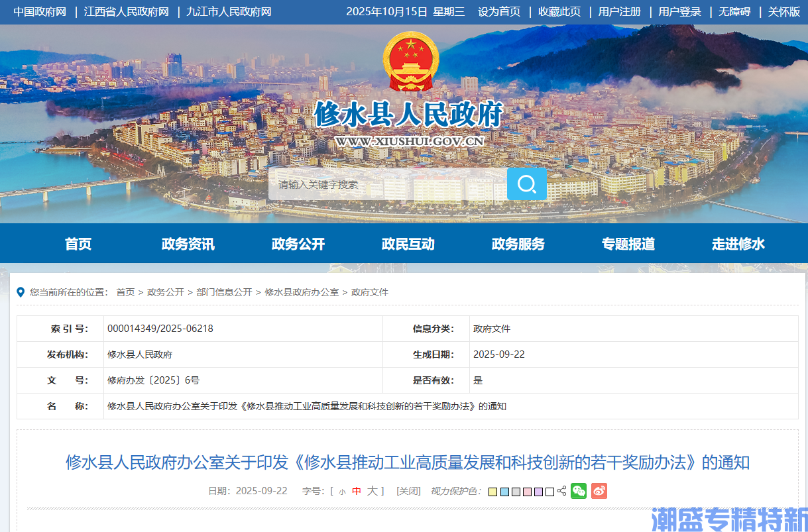
Task: Click the location pin icon in breadcrumb
Action: [21, 292]
